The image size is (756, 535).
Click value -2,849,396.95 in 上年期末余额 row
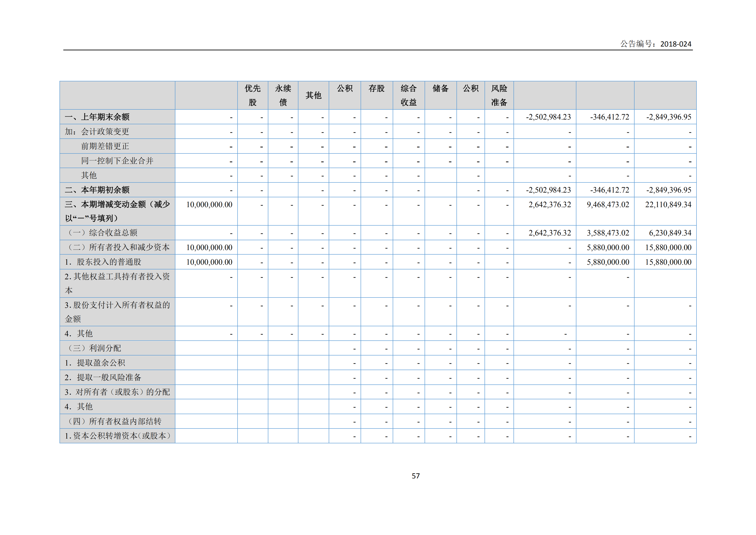669,117
